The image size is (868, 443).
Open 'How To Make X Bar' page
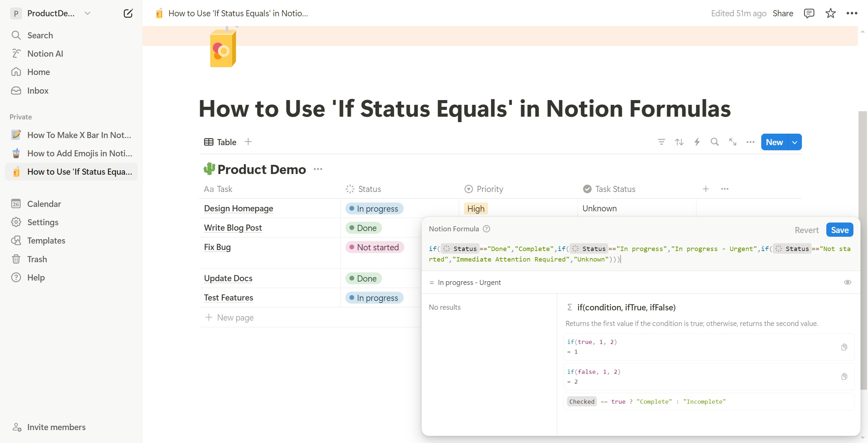click(x=70, y=135)
